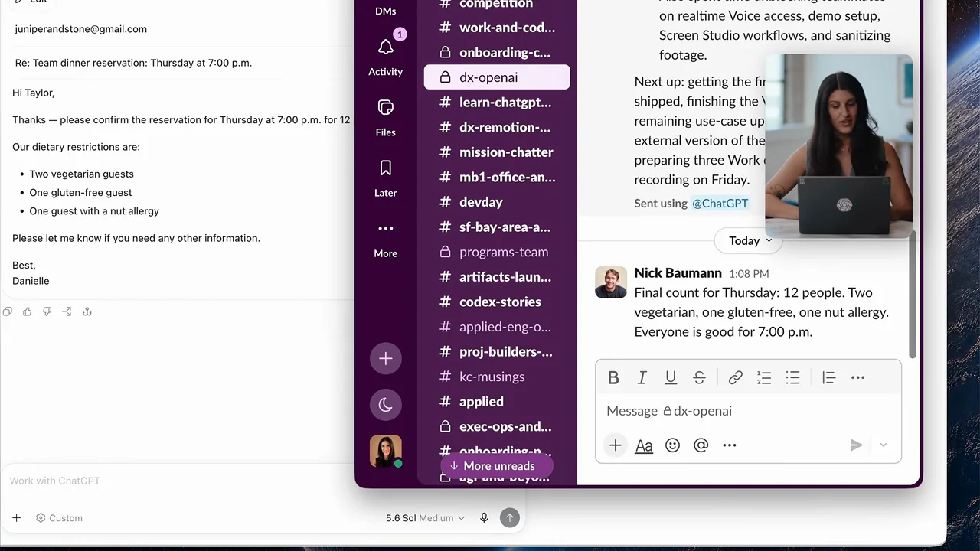Click the 1:08 PM message timestamp
The image size is (980, 551).
point(749,274)
